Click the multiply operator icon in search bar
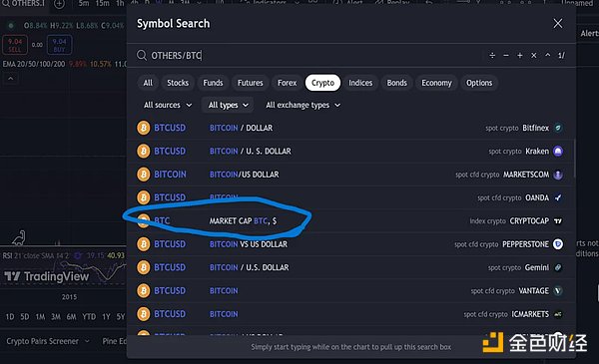 534,56
